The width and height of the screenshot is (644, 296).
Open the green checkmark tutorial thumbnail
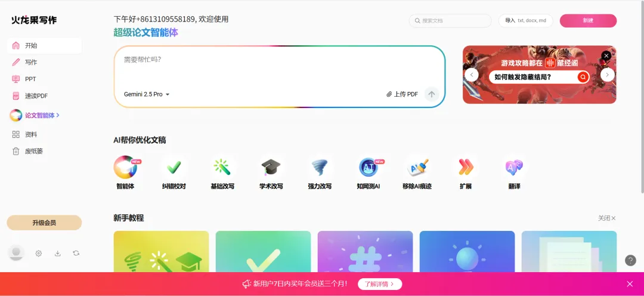click(264, 251)
